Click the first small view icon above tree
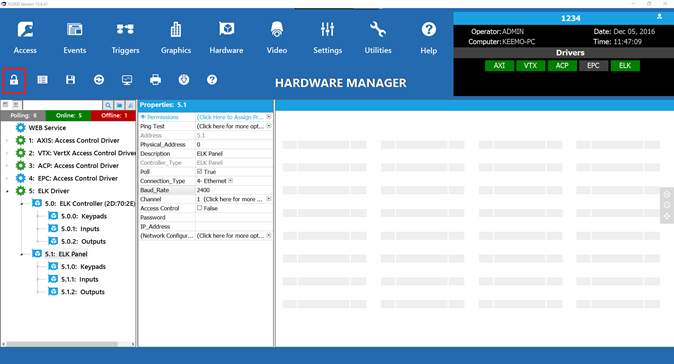This screenshot has height=364, width=674. [6, 104]
